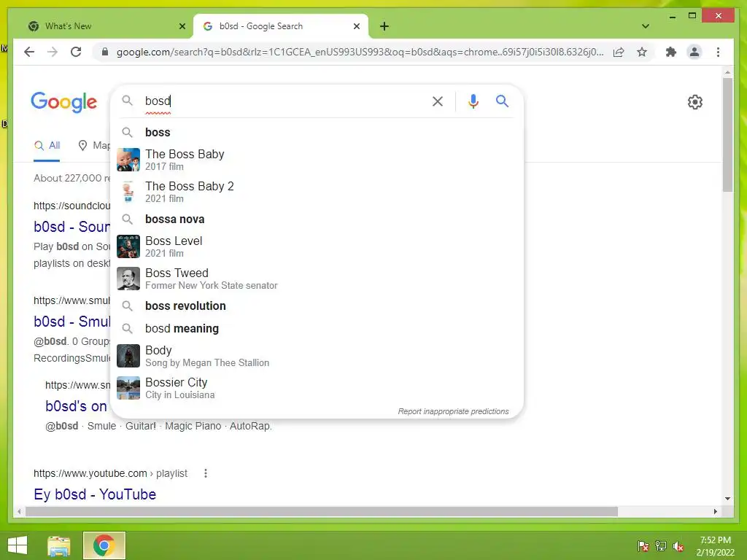Screen dimensions: 747x560
Task: Select the Body song suggestion
Action: point(317,356)
